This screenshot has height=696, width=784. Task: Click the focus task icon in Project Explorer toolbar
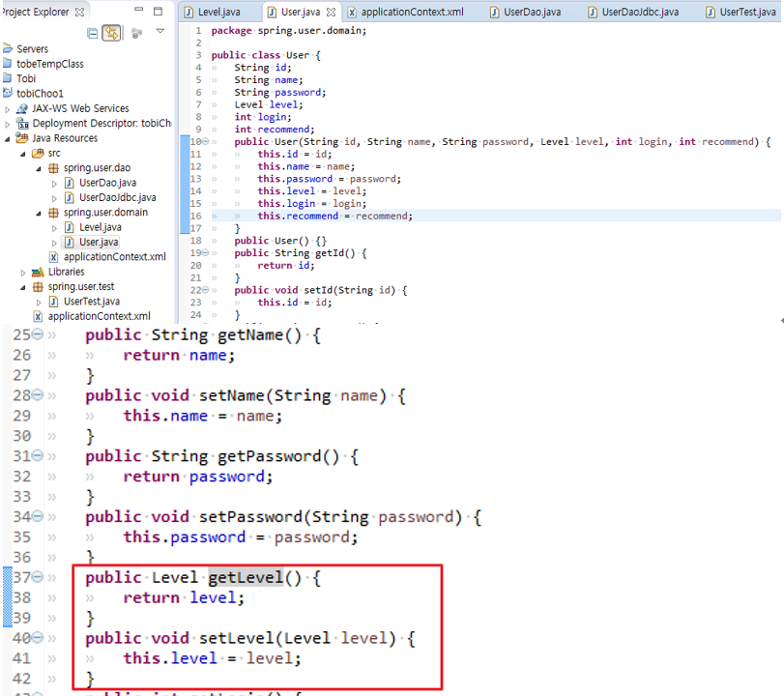tap(136, 34)
